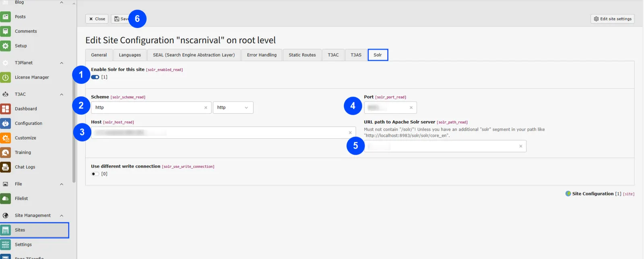644x259 pixels.
Task: Open the Training module icon
Action: point(6,152)
